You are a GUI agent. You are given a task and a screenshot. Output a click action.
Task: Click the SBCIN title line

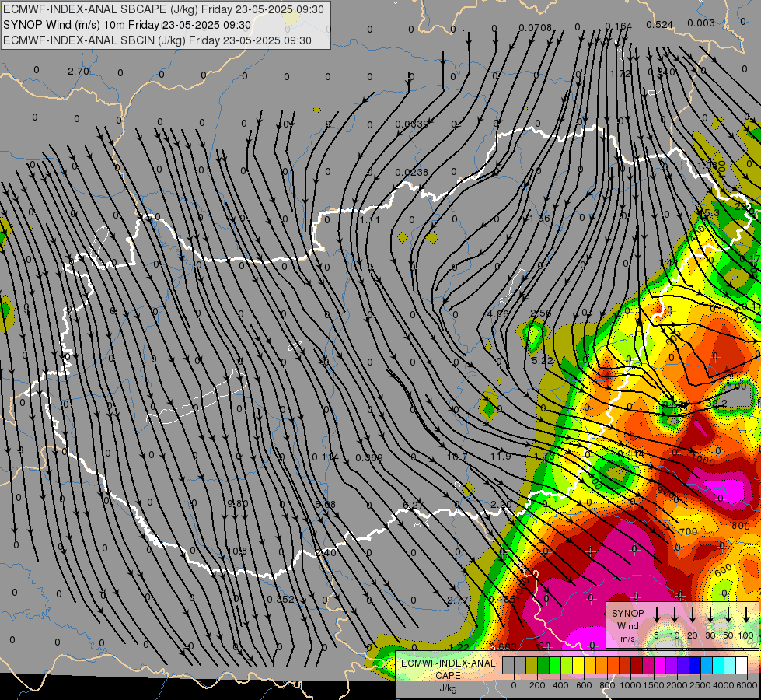[x=157, y=40]
